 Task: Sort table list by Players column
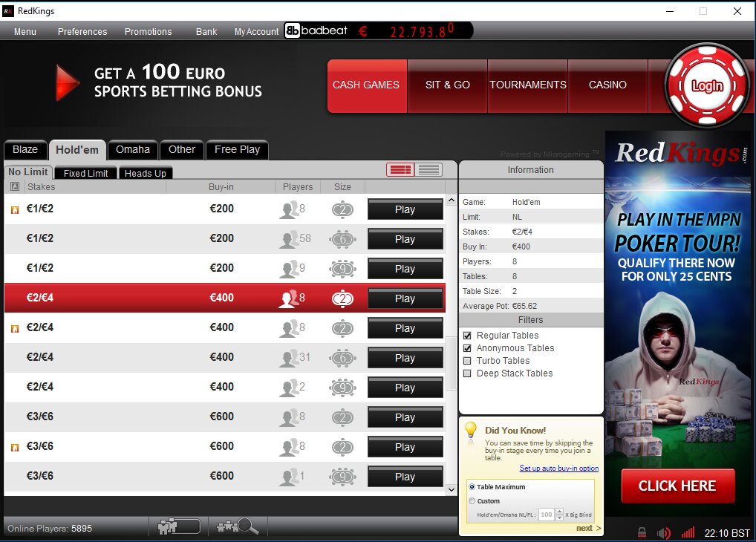click(298, 186)
